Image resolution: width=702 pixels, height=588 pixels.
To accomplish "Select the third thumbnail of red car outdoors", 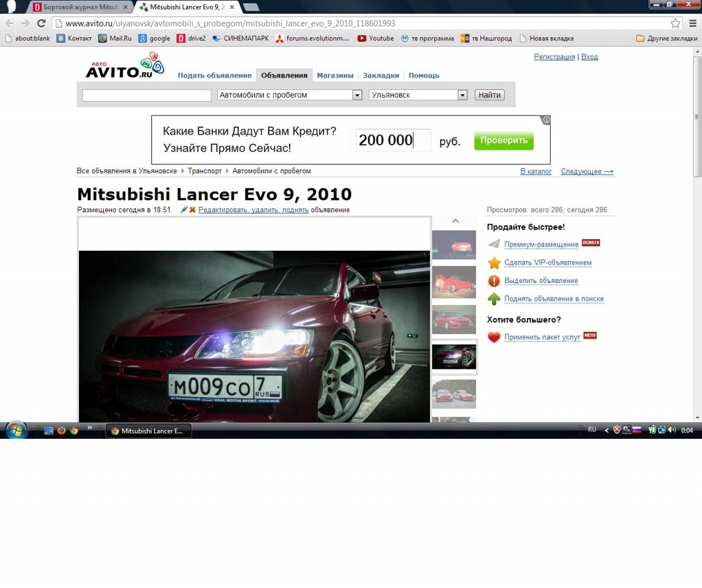I will tap(454, 320).
